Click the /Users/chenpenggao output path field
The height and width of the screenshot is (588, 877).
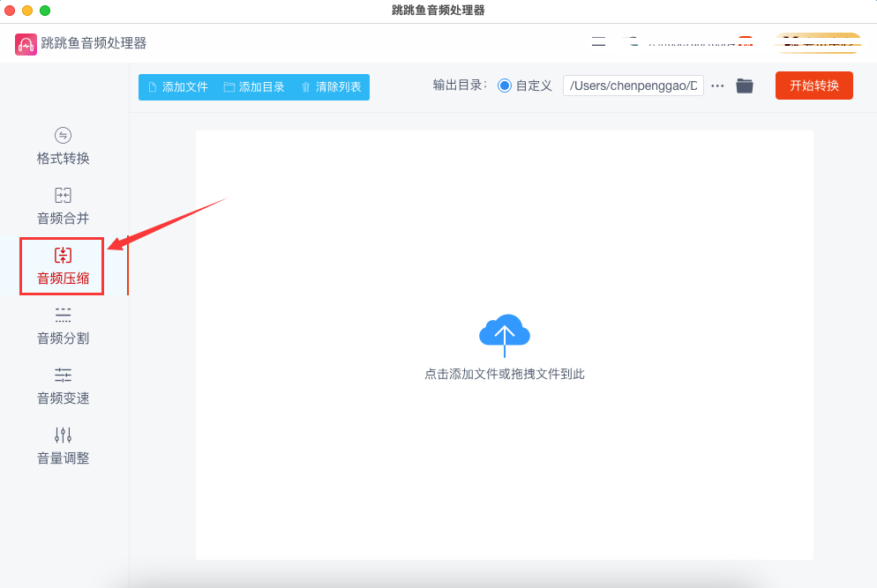[633, 86]
